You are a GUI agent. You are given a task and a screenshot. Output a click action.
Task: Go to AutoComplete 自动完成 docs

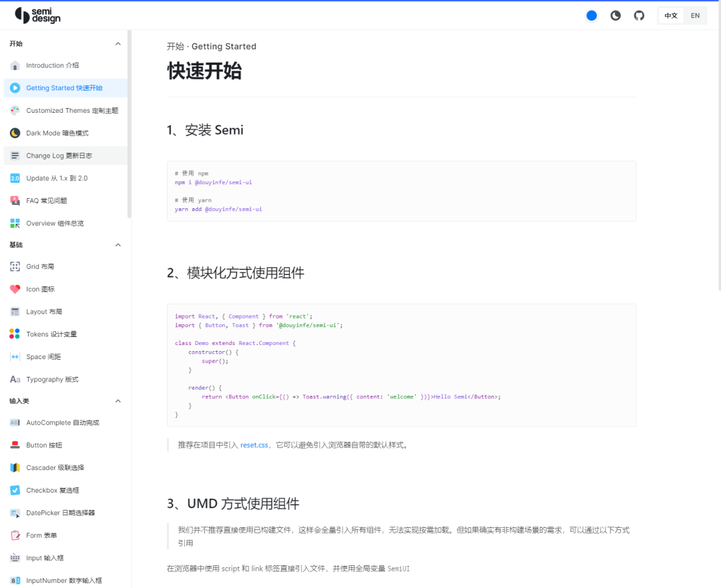pos(65,422)
